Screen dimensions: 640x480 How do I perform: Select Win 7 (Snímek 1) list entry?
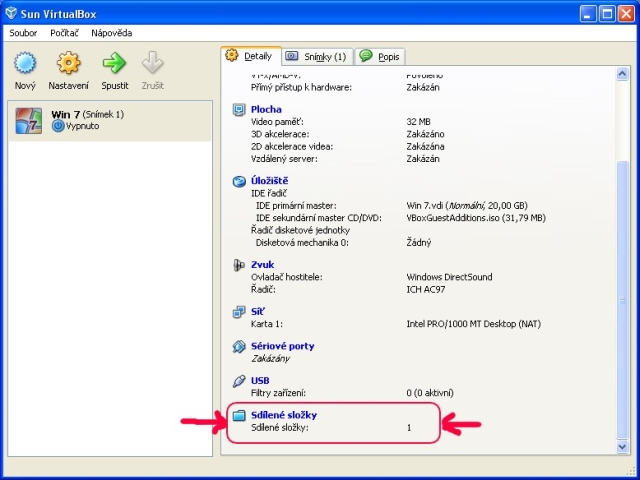point(110,121)
